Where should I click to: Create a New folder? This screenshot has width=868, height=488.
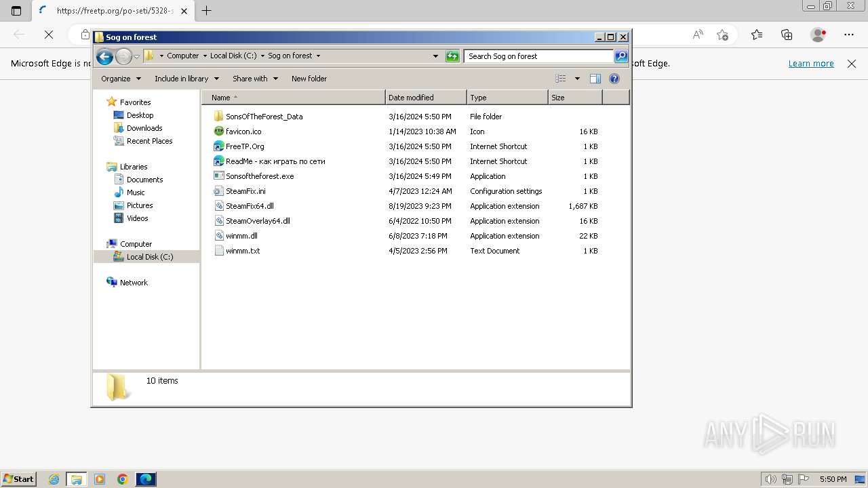[x=309, y=79]
